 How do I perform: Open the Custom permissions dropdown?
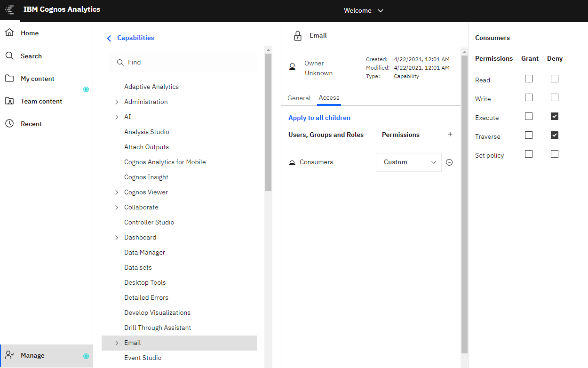point(409,162)
